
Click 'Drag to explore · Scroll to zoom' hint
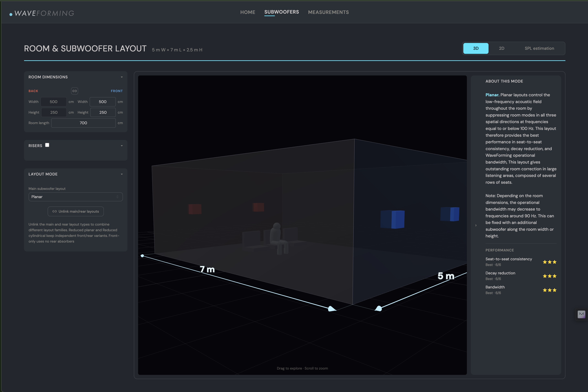(302, 368)
